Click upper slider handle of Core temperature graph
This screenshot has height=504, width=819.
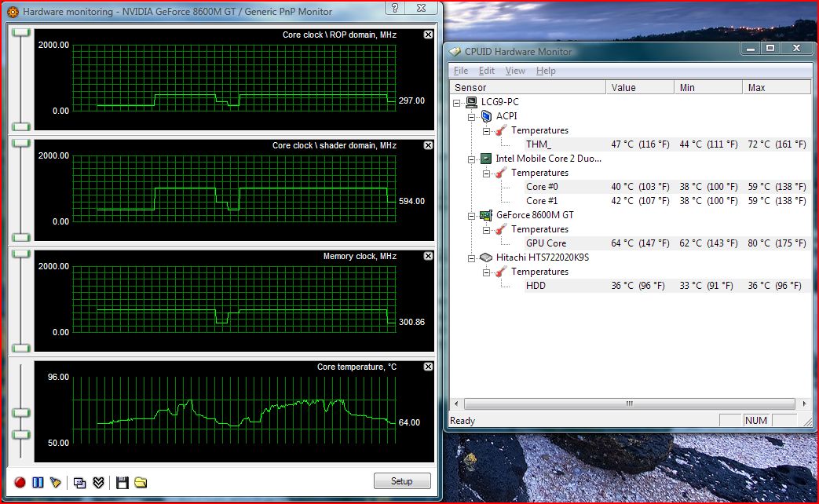[x=21, y=413]
